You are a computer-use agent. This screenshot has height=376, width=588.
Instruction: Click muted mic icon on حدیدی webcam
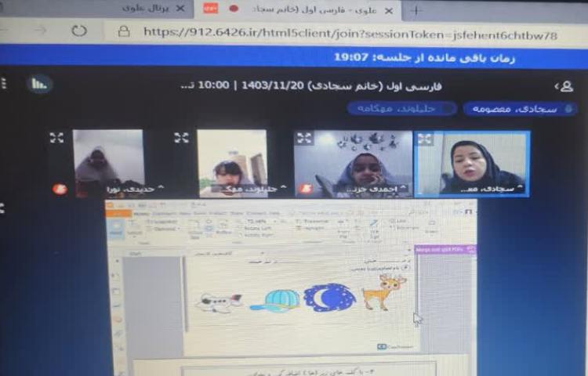60,189
